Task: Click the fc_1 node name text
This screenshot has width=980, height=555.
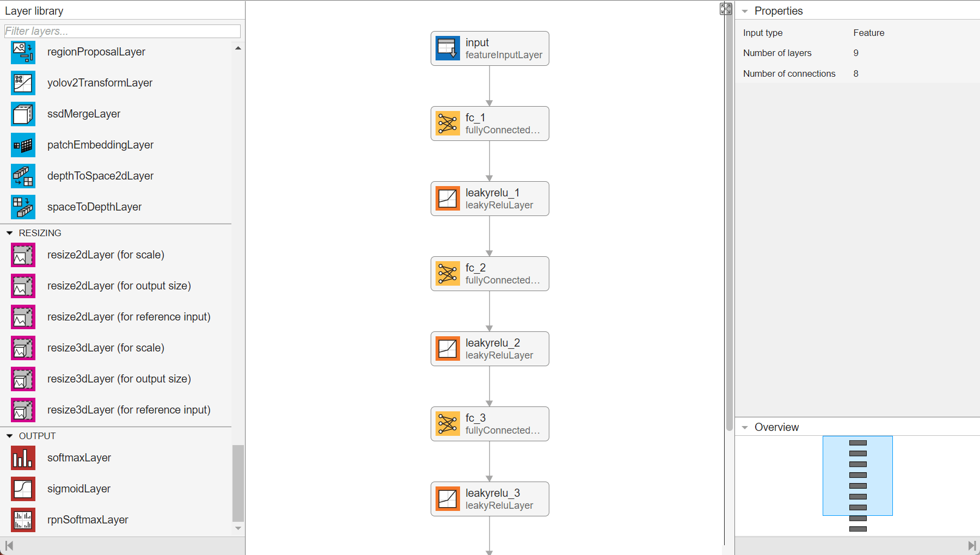Action: coord(475,118)
